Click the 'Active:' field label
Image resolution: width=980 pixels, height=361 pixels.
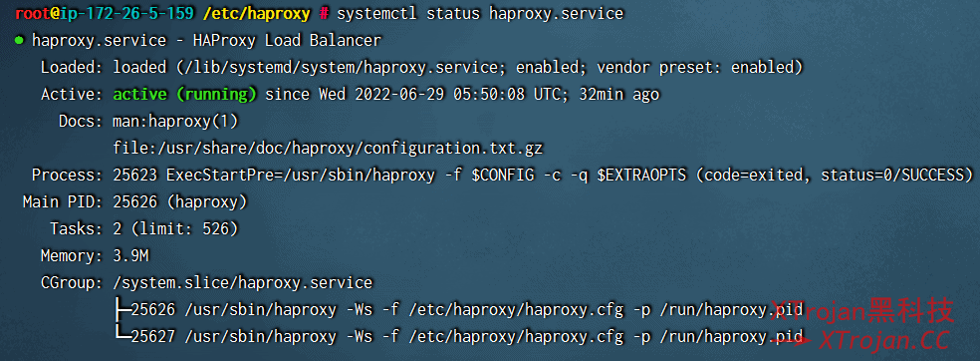tap(72, 95)
